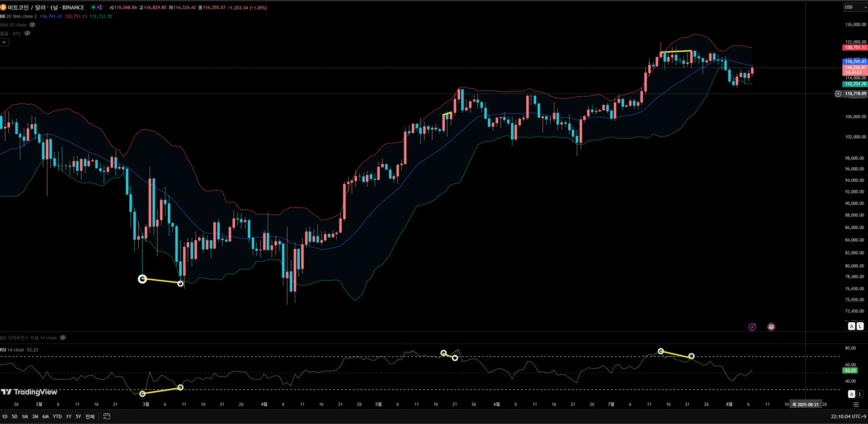Click the plus icon on price label 110,718.09
Viewport: 868px width, 424px height.
838,94
